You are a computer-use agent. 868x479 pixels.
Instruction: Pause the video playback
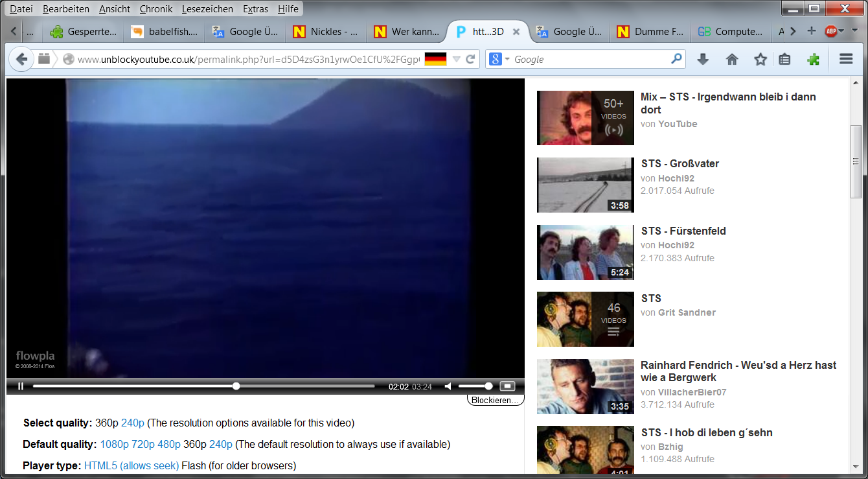(21, 386)
